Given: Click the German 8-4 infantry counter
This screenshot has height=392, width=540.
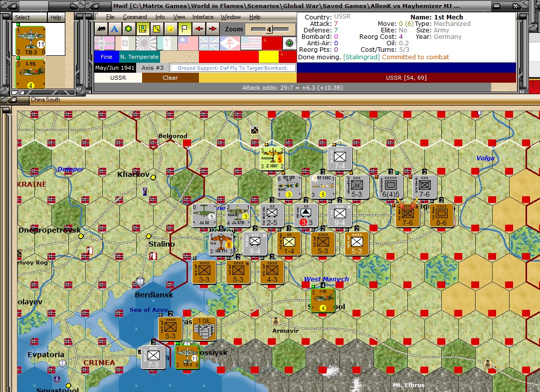Looking at the screenshot, I should (255, 244).
